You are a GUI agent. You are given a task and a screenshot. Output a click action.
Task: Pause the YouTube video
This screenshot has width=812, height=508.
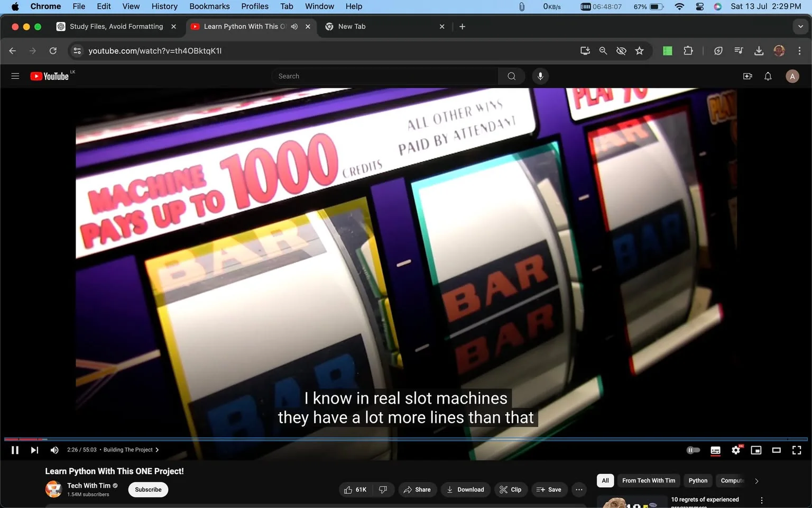(x=15, y=450)
